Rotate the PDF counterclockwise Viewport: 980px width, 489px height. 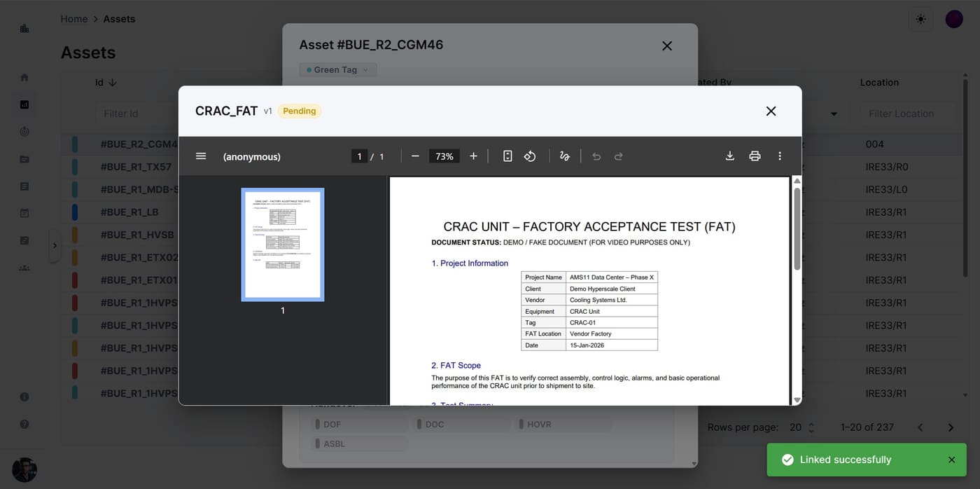coord(530,156)
